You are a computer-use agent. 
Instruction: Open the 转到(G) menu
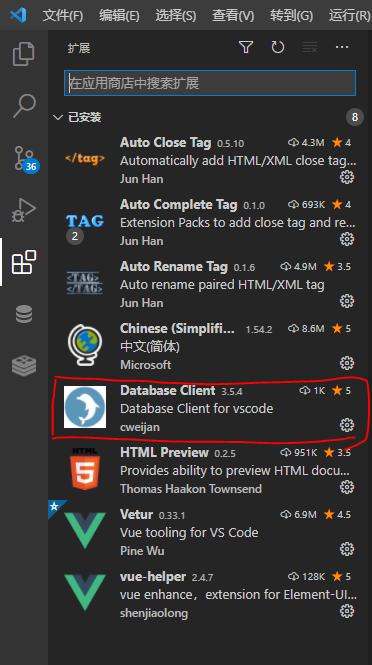coord(291,16)
